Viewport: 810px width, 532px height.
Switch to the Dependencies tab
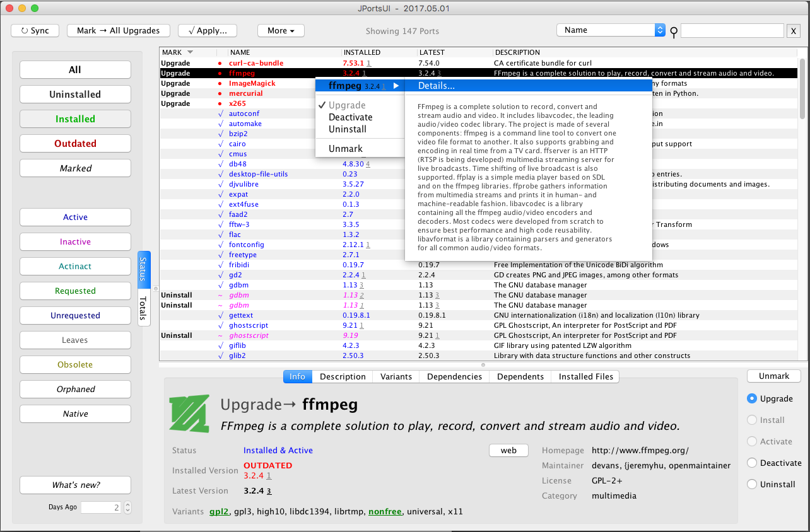pos(454,376)
